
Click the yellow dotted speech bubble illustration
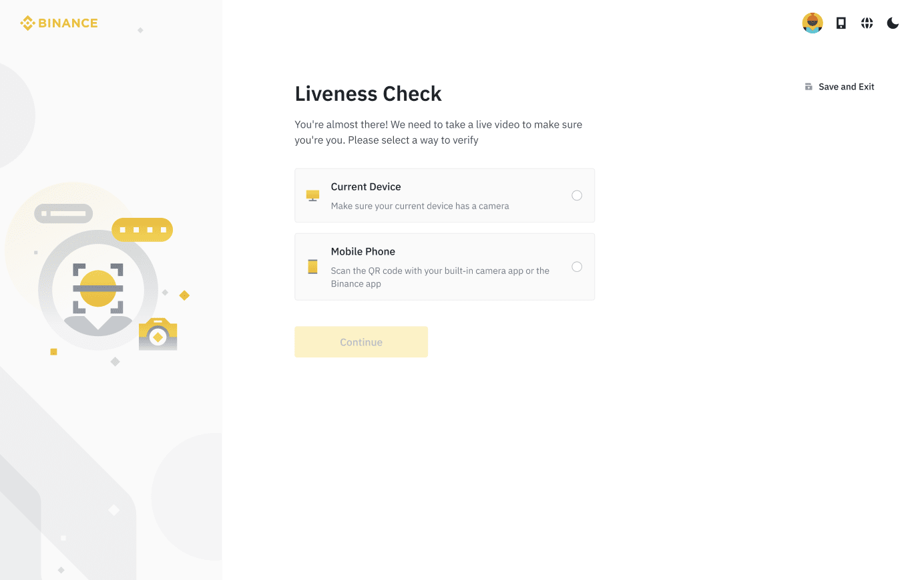click(142, 230)
